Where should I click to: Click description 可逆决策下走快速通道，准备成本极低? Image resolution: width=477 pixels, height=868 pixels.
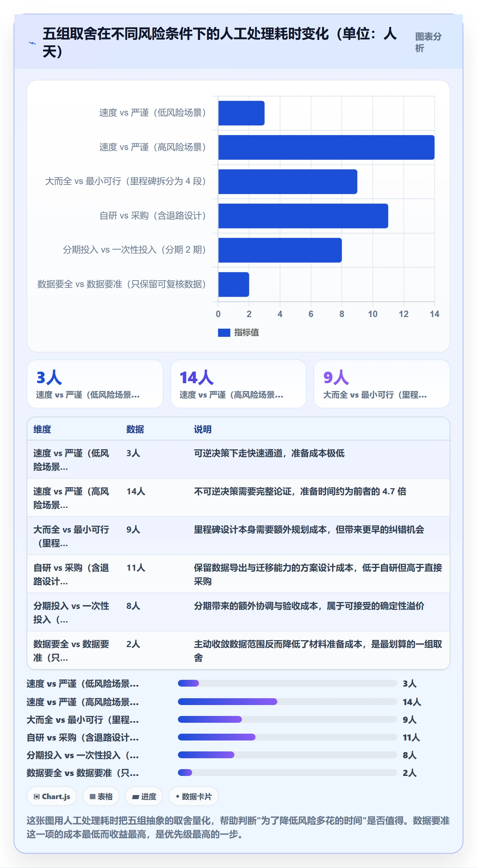point(269,453)
